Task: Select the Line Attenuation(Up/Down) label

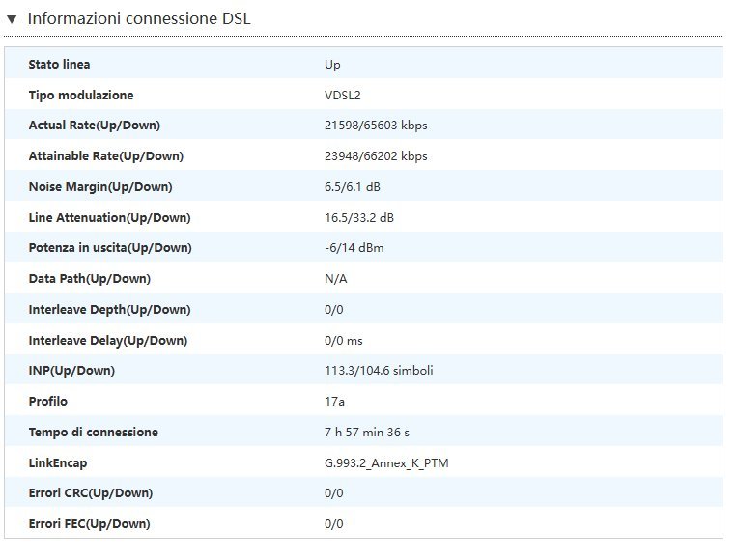Action: 110,218
